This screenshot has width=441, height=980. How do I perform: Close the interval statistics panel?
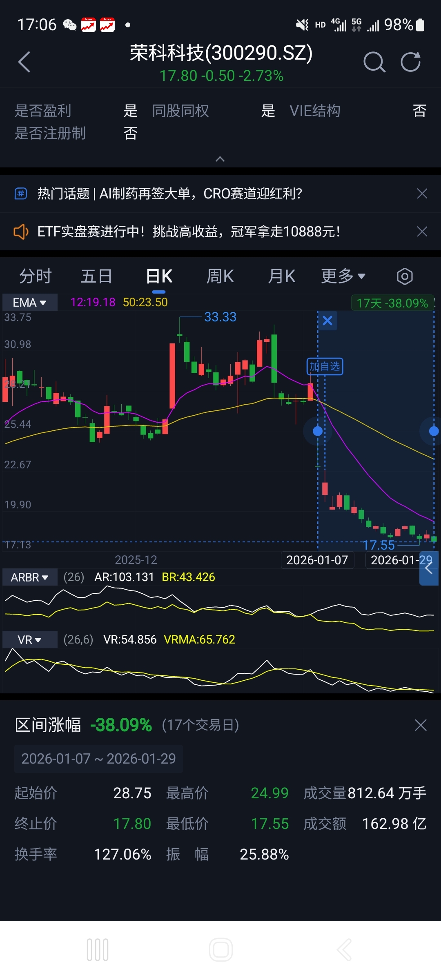point(421,725)
